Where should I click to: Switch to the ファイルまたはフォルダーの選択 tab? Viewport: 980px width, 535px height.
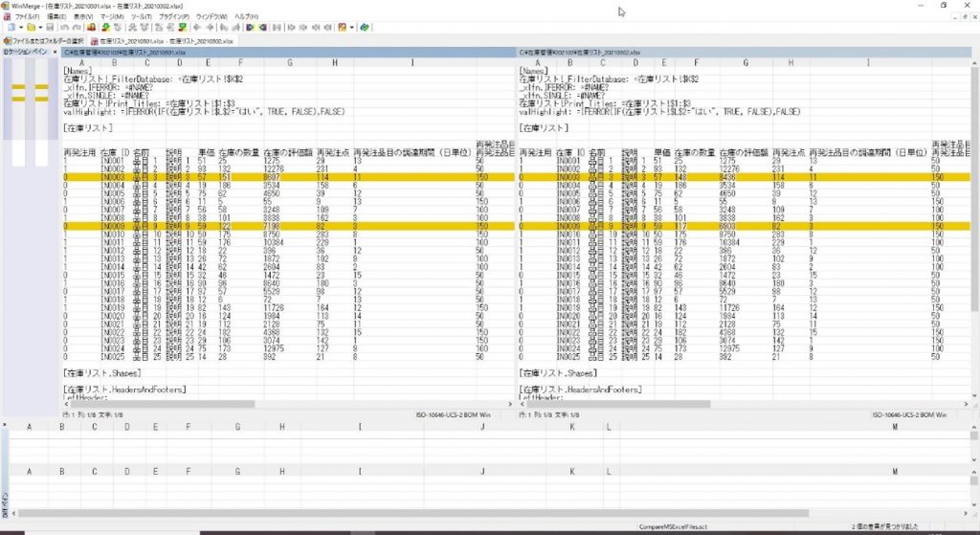pos(44,41)
